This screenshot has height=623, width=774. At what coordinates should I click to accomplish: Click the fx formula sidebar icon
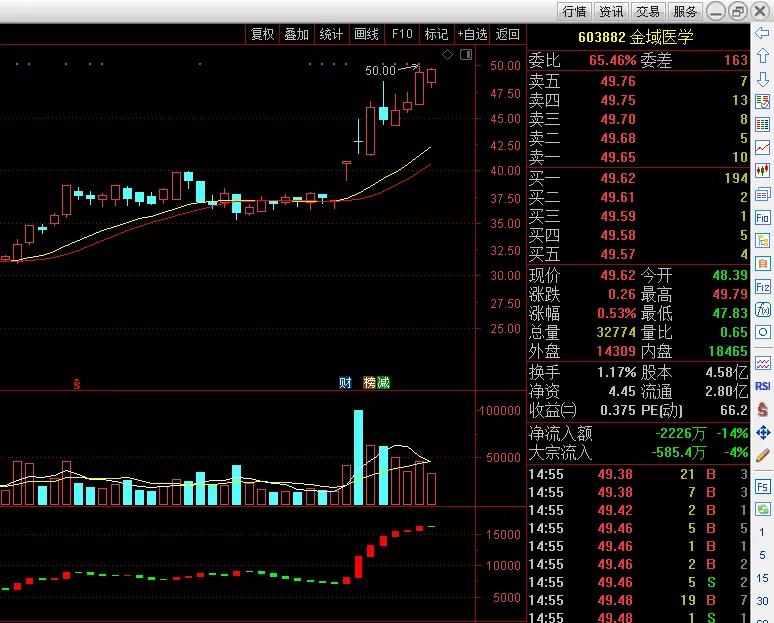[x=762, y=310]
